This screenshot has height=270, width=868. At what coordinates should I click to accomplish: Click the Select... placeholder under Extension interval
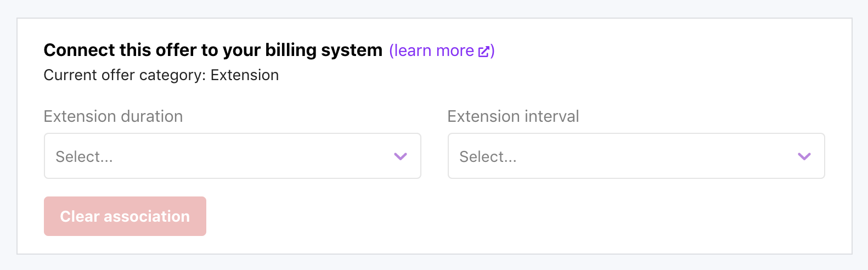488,157
